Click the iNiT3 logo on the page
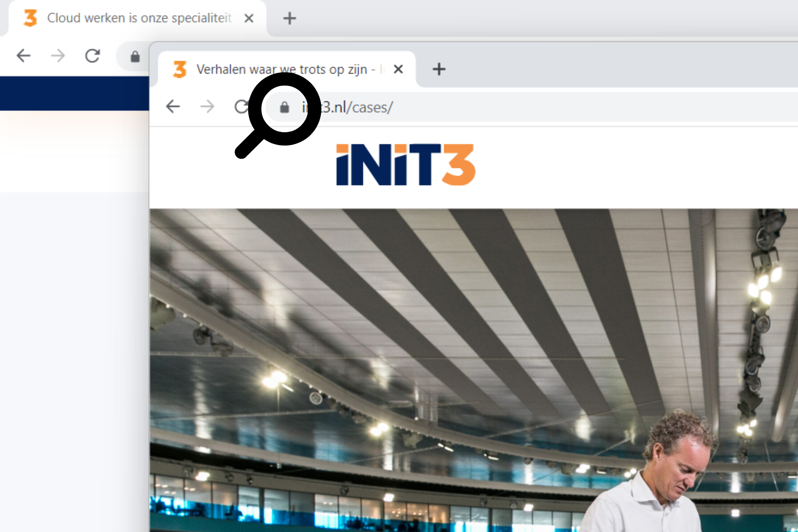This screenshot has height=532, width=798. (406, 165)
